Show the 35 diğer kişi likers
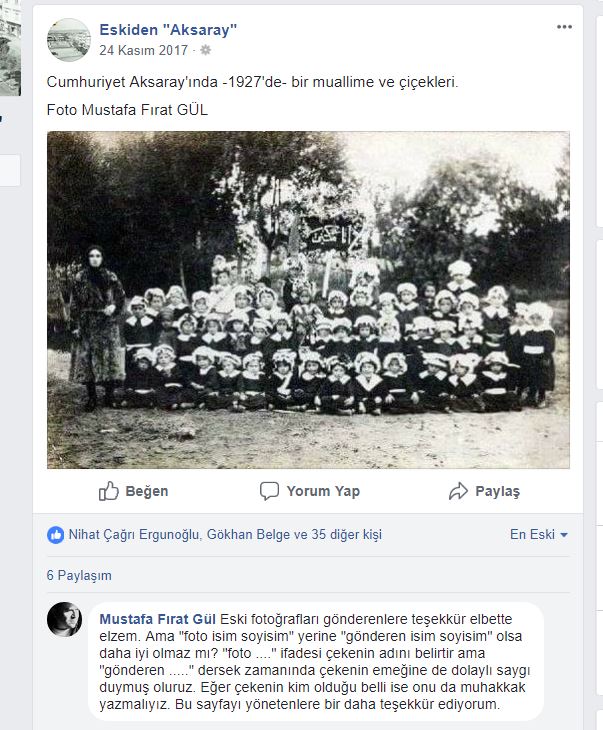 click(346, 534)
